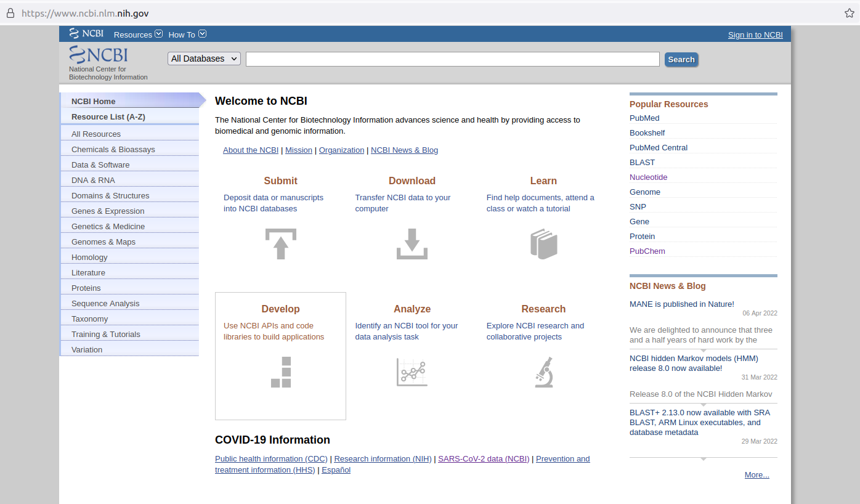Click the Mission link
860x504 pixels.
coord(299,150)
